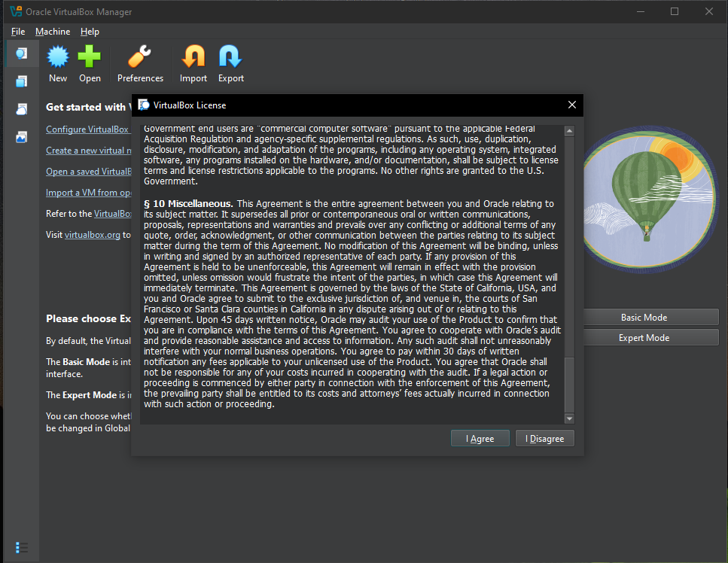This screenshot has height=563, width=728.
Task: Click the Create a new virtual machine link
Action: (88, 151)
